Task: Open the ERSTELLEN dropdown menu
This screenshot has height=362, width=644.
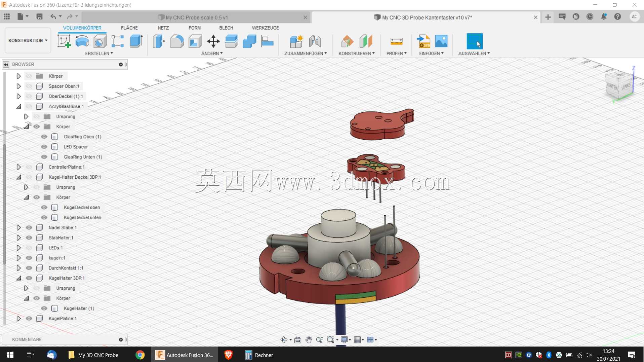Action: tap(99, 53)
